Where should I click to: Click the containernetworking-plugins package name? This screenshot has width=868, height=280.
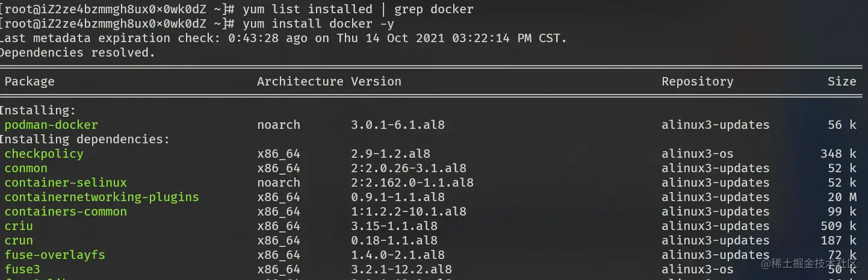click(102, 198)
